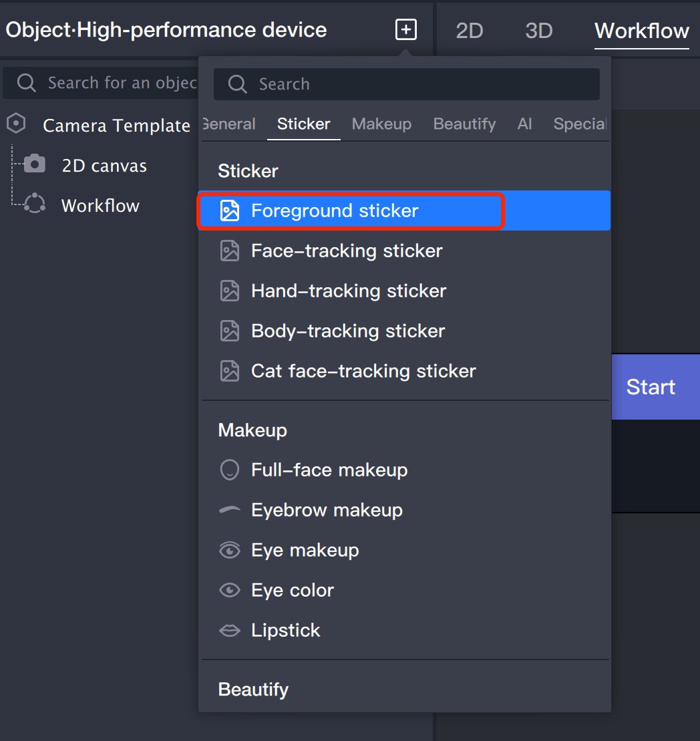700x741 pixels.
Task: Click the Eye color icon
Action: [x=230, y=590]
